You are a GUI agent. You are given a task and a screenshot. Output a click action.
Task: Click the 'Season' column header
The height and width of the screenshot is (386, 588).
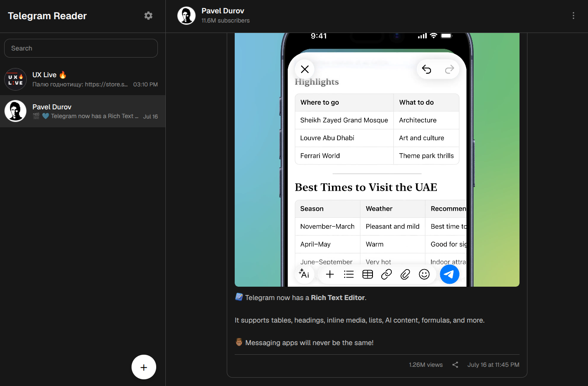coord(327,209)
